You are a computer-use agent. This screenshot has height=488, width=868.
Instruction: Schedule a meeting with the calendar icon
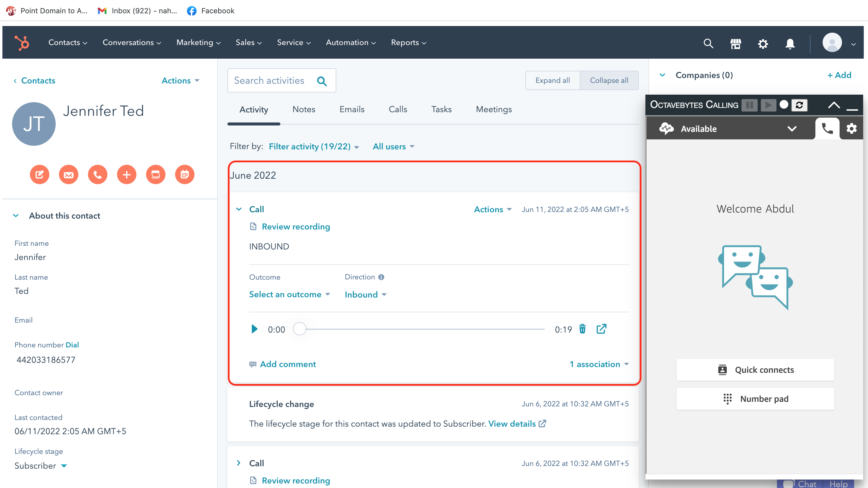coord(184,174)
